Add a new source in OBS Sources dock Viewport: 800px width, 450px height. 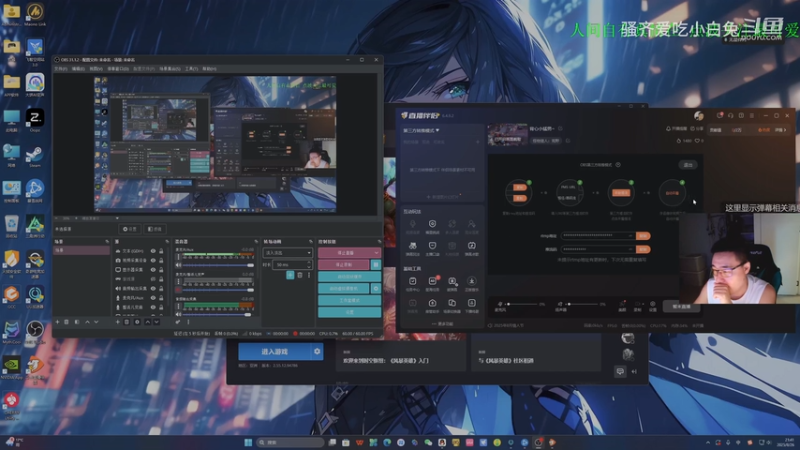coord(117,322)
